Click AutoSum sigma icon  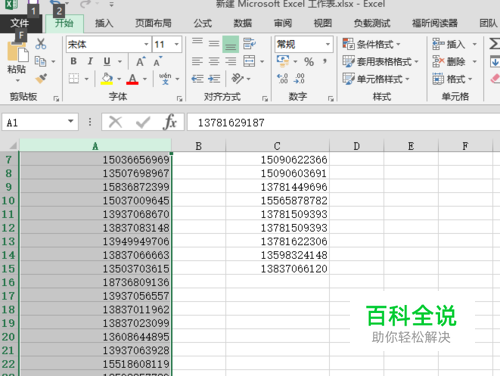point(494,44)
